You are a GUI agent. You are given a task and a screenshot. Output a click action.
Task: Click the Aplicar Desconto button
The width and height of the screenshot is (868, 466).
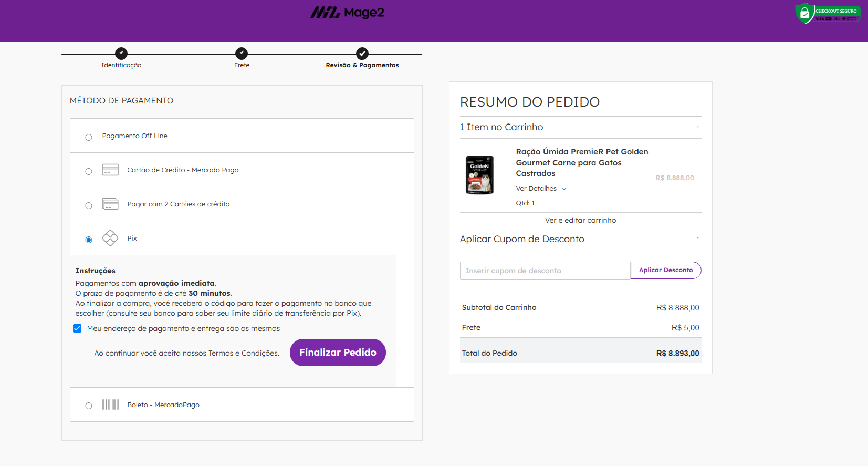click(665, 270)
